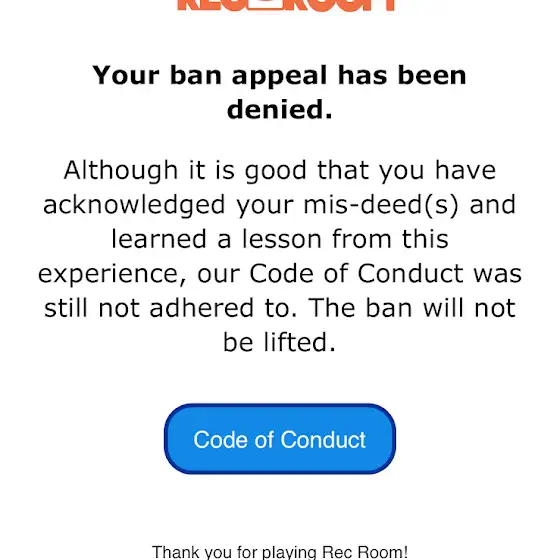
Task: Click the word 'lesson' in the message body
Action: pos(282,239)
